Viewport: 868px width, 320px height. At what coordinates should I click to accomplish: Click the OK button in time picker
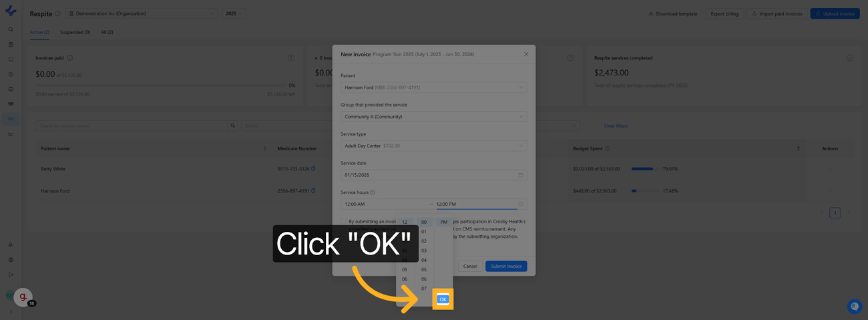click(x=443, y=299)
